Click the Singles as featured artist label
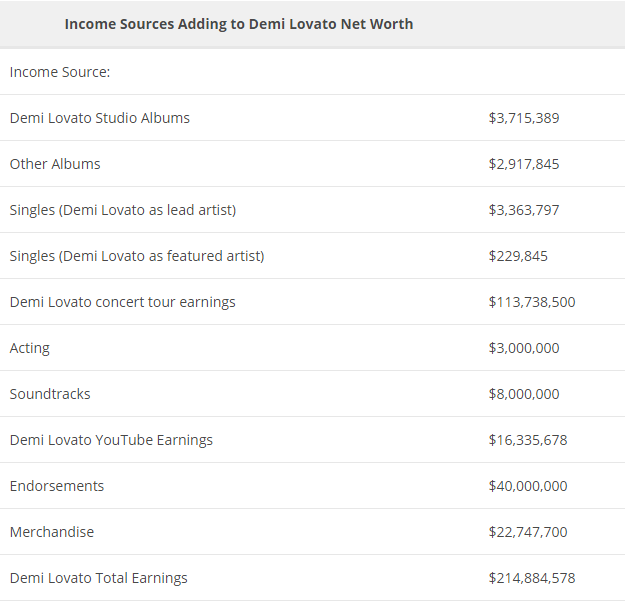The width and height of the screenshot is (629, 601). coord(137,256)
